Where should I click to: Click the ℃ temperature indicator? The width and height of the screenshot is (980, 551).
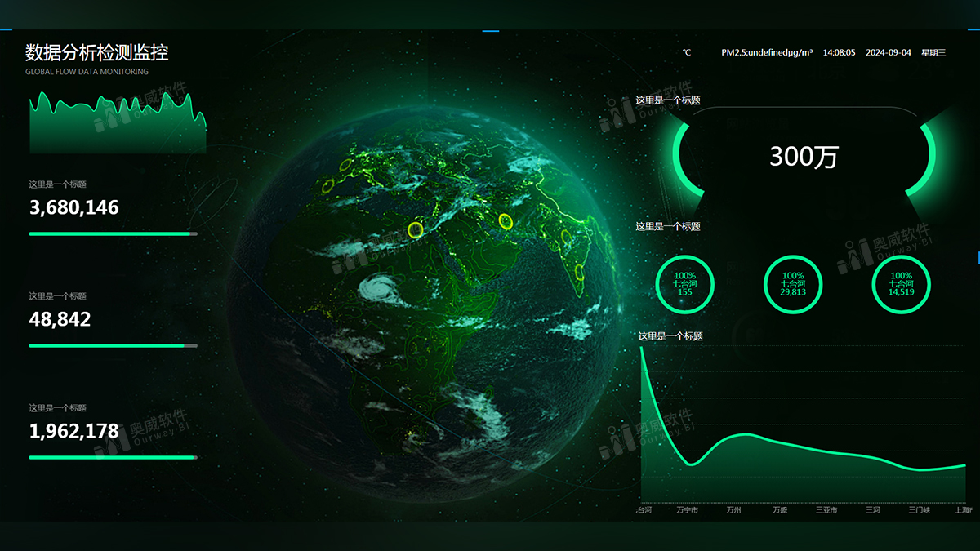tap(687, 52)
